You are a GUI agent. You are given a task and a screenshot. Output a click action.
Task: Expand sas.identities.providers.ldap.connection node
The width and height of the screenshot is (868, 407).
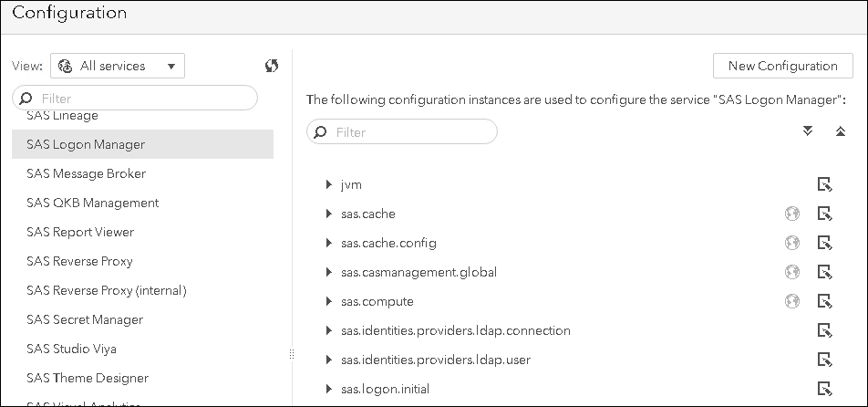pyautogui.click(x=328, y=331)
